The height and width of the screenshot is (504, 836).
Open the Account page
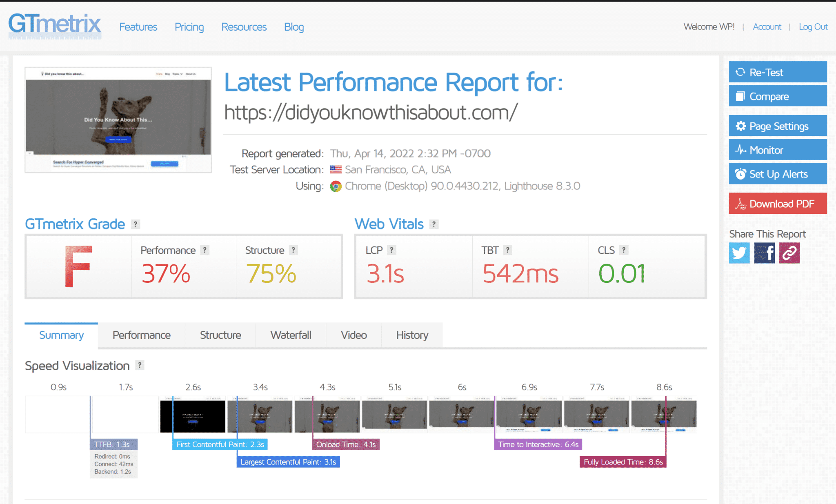(767, 27)
